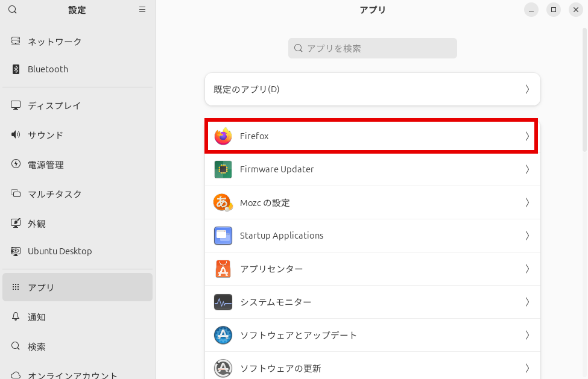Open the ソフトウェアの更新 app entry
This screenshot has width=588, height=379.
280,368
